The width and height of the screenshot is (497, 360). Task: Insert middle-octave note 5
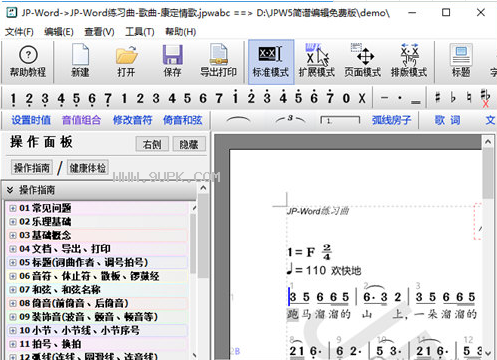pos(187,98)
